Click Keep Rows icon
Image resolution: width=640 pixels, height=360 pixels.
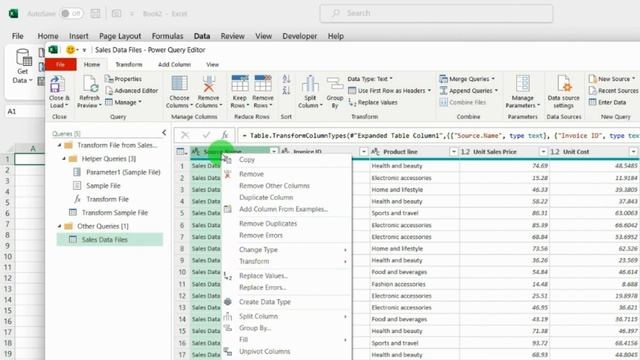(240, 84)
